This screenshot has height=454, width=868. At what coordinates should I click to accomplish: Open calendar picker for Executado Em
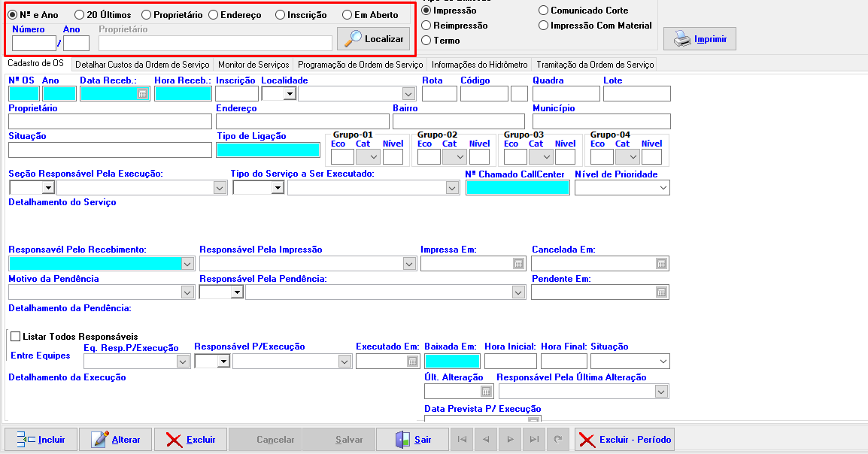click(x=412, y=362)
